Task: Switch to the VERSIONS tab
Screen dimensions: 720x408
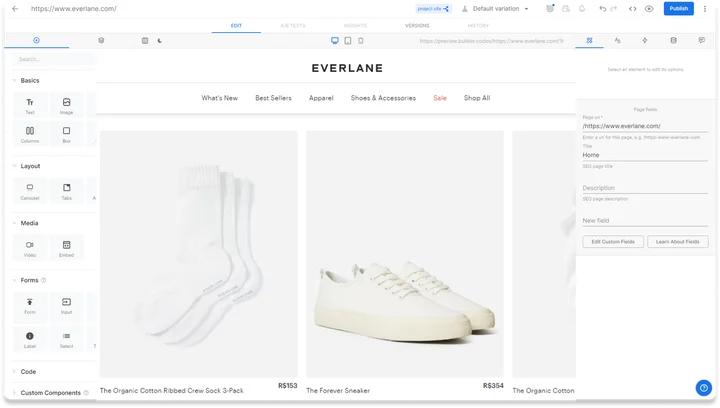Action: (417, 26)
